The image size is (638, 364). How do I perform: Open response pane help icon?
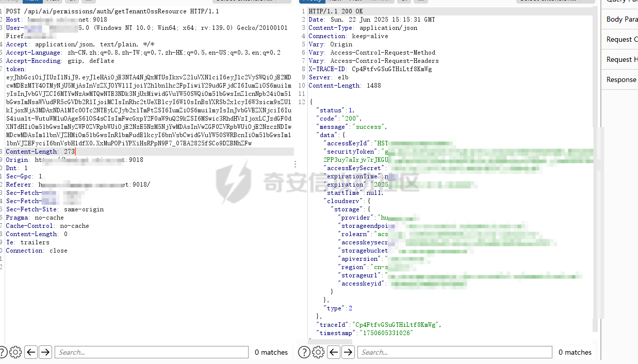[x=304, y=352]
